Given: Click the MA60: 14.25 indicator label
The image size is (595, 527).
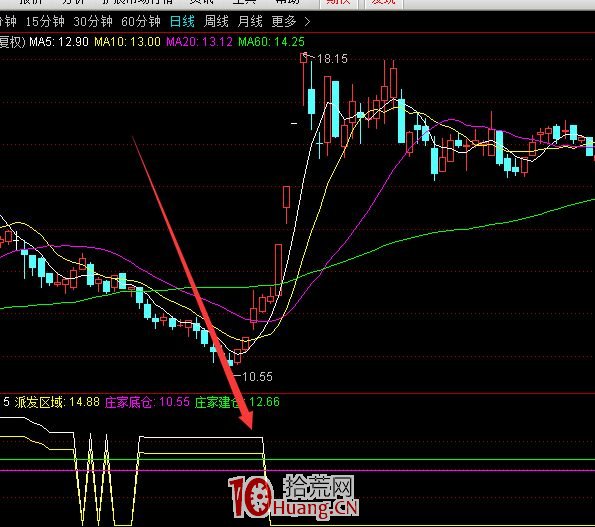Looking at the screenshot, I should [x=271, y=42].
